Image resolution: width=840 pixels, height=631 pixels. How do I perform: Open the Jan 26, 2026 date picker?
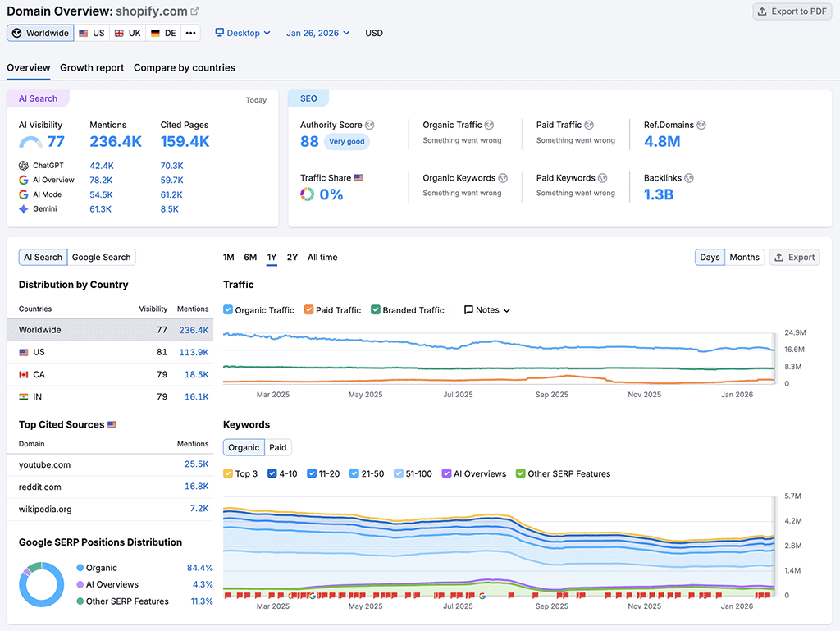(x=317, y=33)
